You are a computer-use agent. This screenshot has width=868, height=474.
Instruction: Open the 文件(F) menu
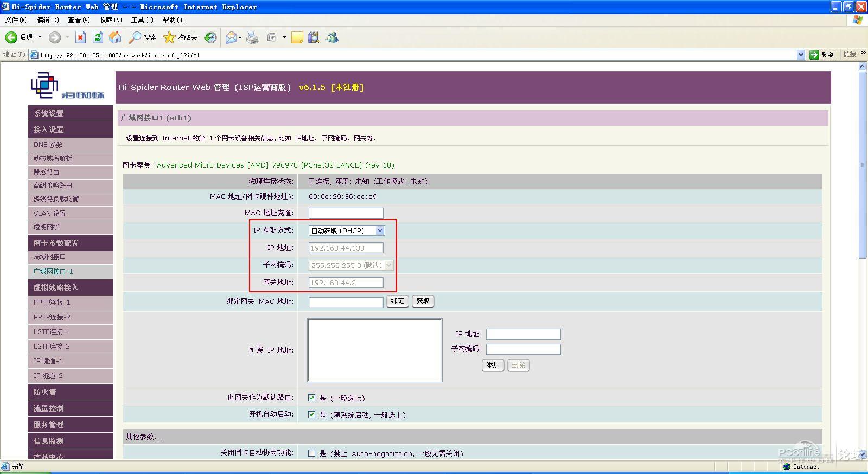coord(16,20)
